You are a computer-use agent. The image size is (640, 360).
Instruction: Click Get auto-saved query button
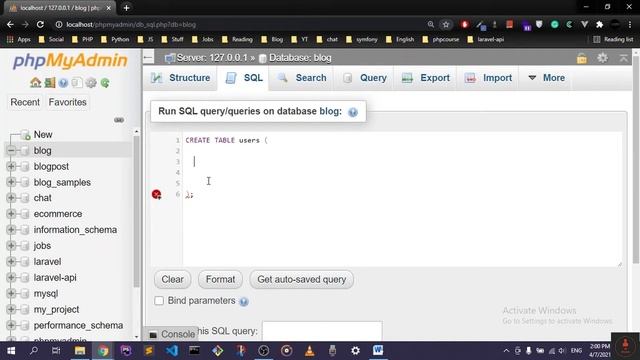coord(302,280)
